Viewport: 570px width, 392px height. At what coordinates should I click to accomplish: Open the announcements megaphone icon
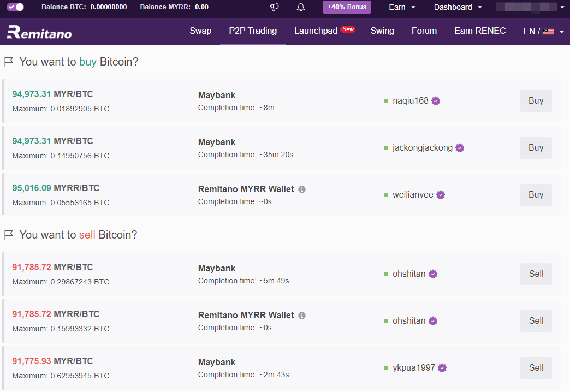pos(275,7)
